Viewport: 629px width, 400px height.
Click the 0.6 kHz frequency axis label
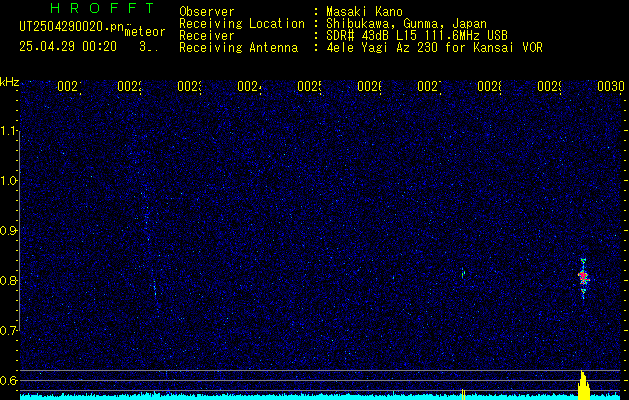tap(9, 380)
